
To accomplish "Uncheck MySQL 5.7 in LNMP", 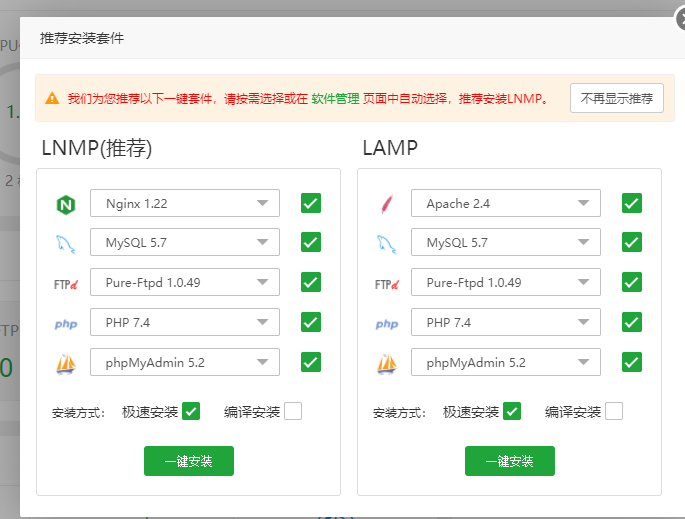I will click(x=311, y=242).
